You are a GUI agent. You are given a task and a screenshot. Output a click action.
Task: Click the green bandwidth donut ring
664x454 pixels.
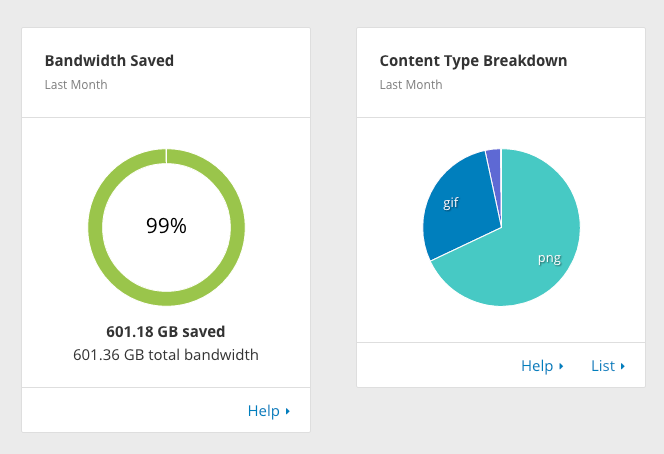(x=95, y=227)
